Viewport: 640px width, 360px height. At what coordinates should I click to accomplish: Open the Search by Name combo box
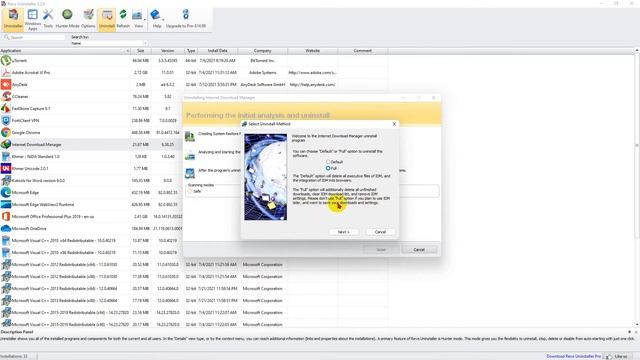[x=109, y=43]
